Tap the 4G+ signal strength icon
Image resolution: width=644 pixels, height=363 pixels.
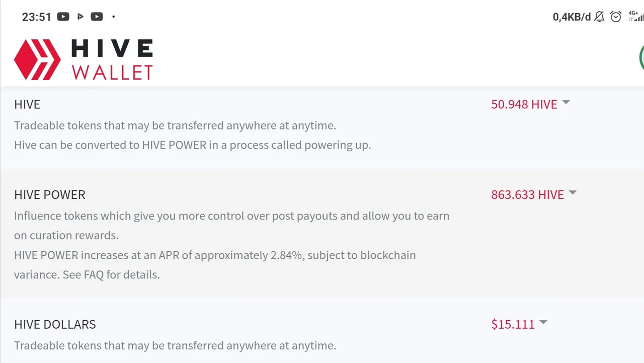[635, 16]
